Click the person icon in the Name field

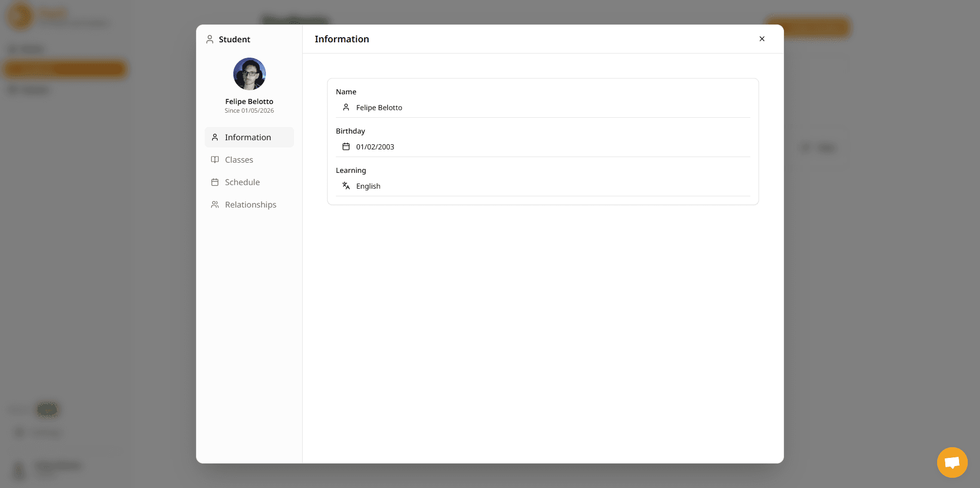tap(346, 107)
